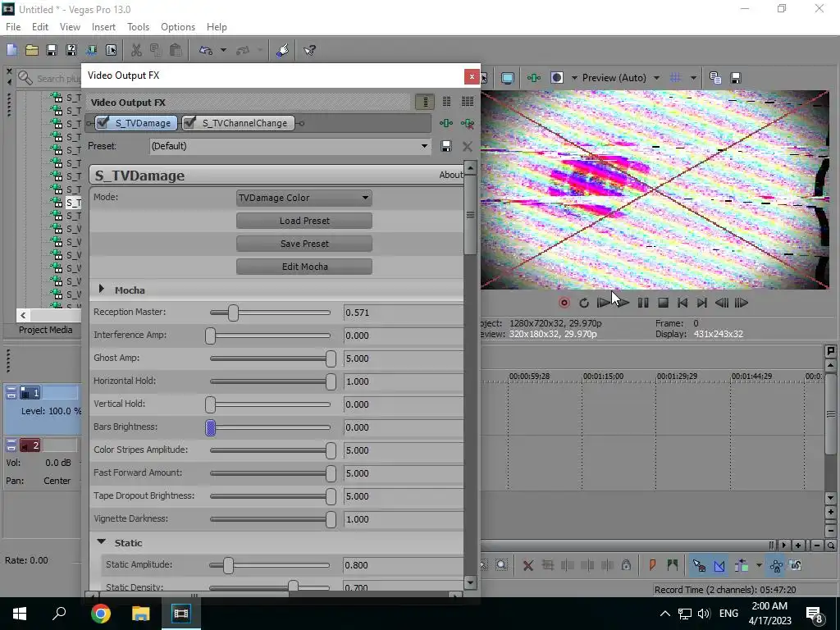Switch to the three-column parameter view
Image resolution: width=840 pixels, height=630 pixels.
pyautogui.click(x=467, y=102)
